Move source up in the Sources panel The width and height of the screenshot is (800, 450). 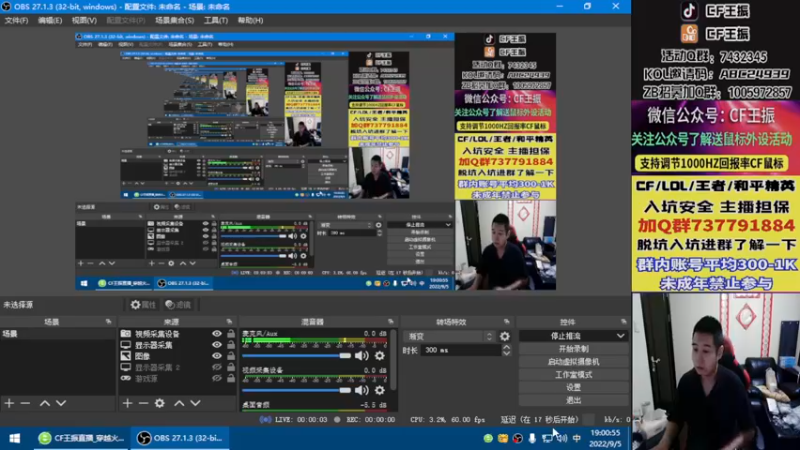pyautogui.click(x=179, y=403)
